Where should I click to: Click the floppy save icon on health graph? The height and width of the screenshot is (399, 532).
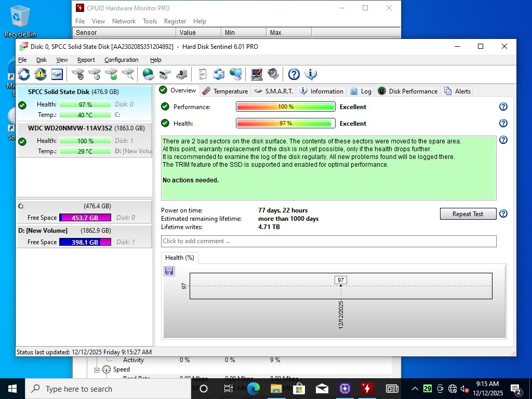169,271
